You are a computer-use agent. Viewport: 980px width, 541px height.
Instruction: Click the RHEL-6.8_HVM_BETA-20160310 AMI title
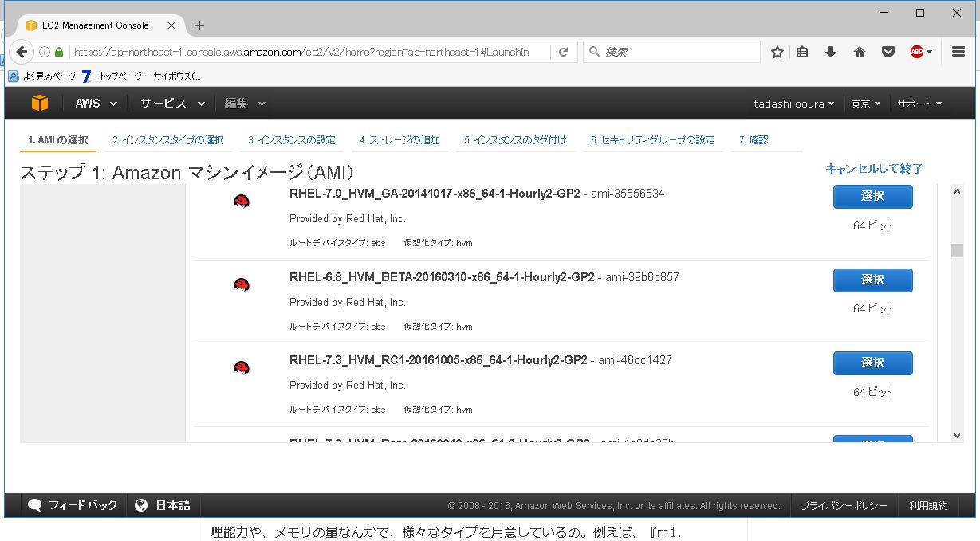442,277
